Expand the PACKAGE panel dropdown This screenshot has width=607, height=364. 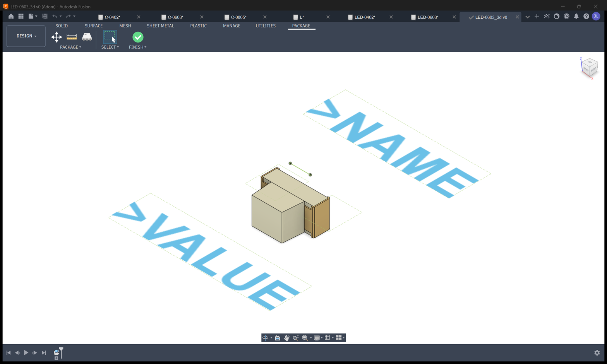tap(70, 47)
